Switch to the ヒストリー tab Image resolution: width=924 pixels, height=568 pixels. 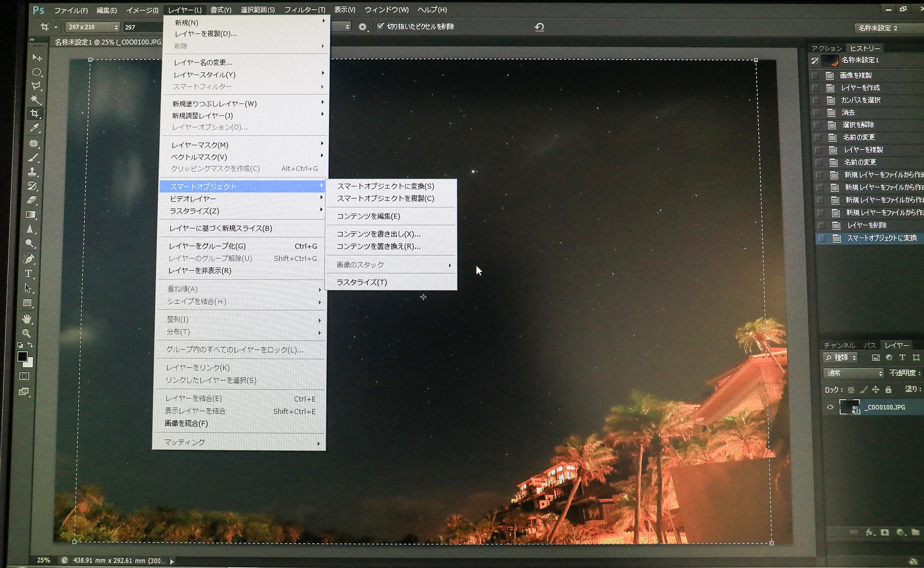coord(865,48)
